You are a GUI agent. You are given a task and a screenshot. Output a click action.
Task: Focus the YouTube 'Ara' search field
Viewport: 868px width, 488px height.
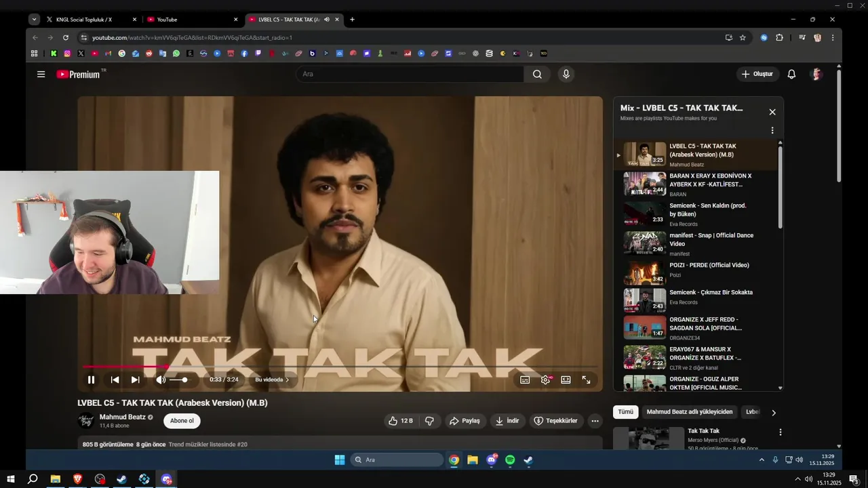click(x=410, y=74)
